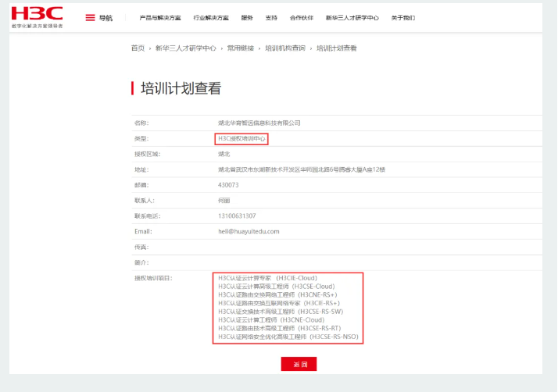Select the 支持 menu item

pyautogui.click(x=271, y=18)
